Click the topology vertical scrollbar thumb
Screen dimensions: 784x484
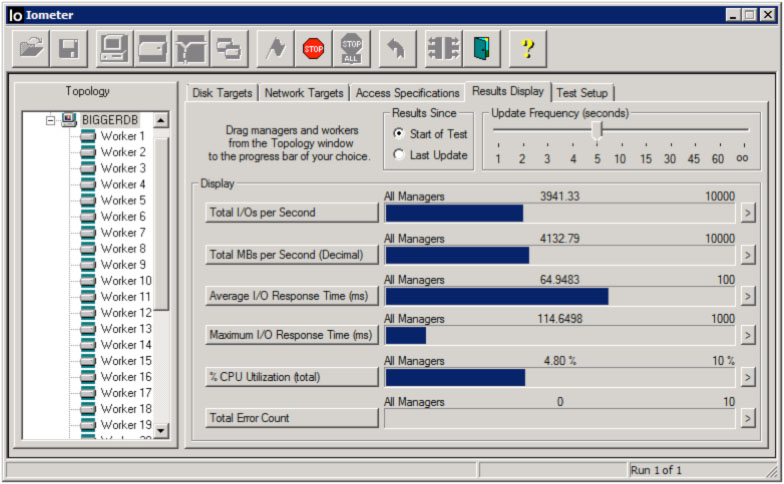click(160, 224)
